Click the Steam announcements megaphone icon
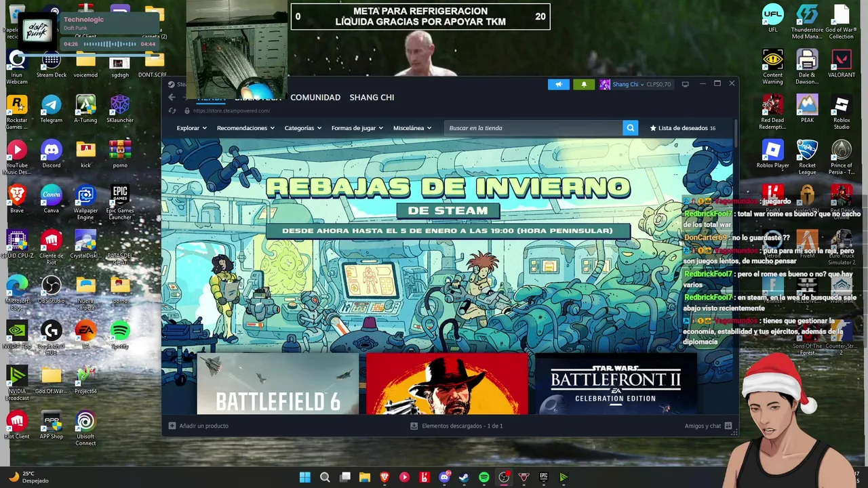 559,85
